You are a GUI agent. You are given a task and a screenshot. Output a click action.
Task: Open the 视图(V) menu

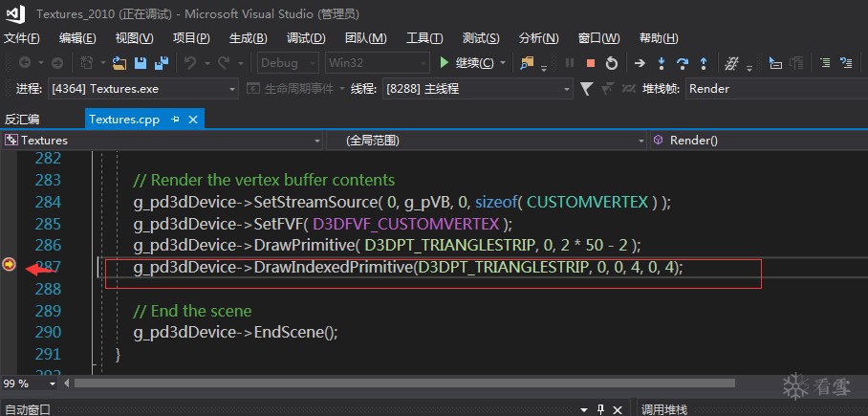coord(135,38)
